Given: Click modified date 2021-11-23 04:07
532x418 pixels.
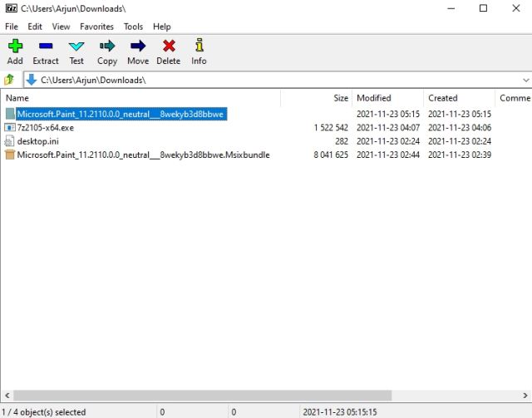Looking at the screenshot, I should [x=388, y=128].
